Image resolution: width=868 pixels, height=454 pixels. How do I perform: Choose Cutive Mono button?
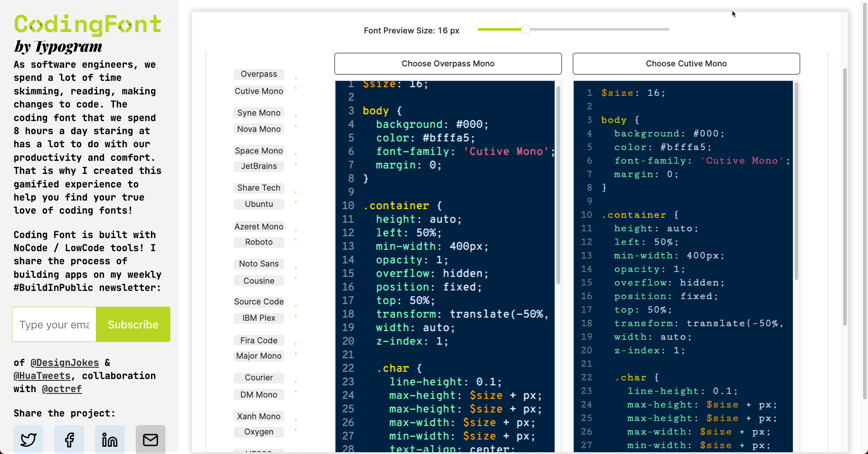(686, 64)
